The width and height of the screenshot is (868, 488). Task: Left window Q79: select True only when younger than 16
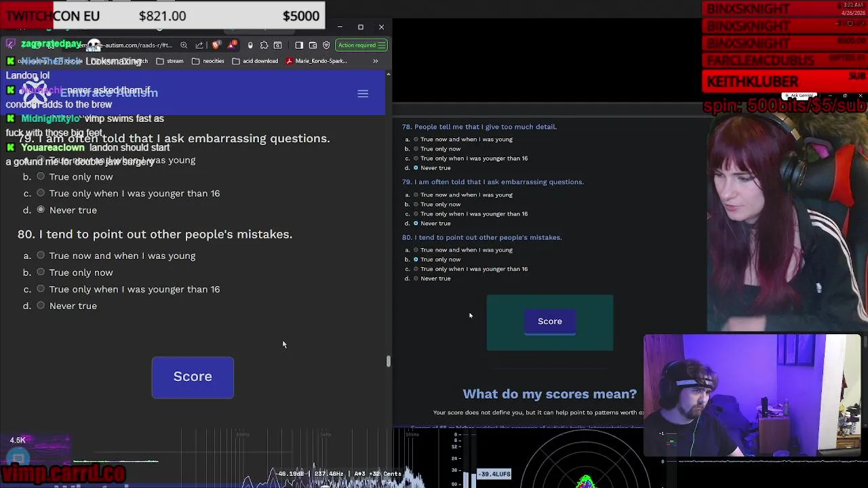click(41, 193)
